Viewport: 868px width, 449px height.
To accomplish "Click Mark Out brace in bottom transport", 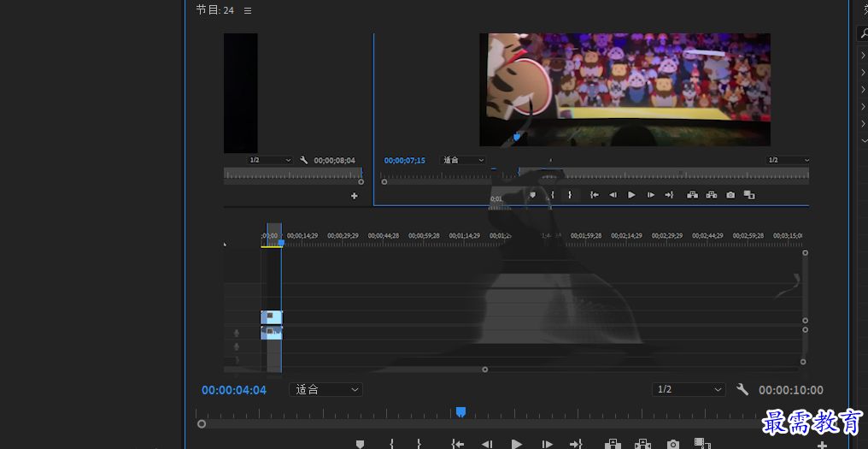I will (419, 444).
